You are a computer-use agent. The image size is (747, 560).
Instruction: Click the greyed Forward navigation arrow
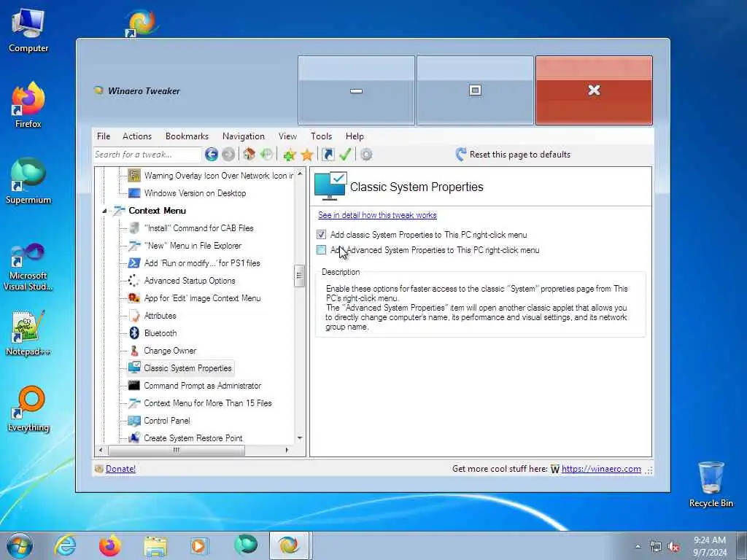pyautogui.click(x=228, y=155)
